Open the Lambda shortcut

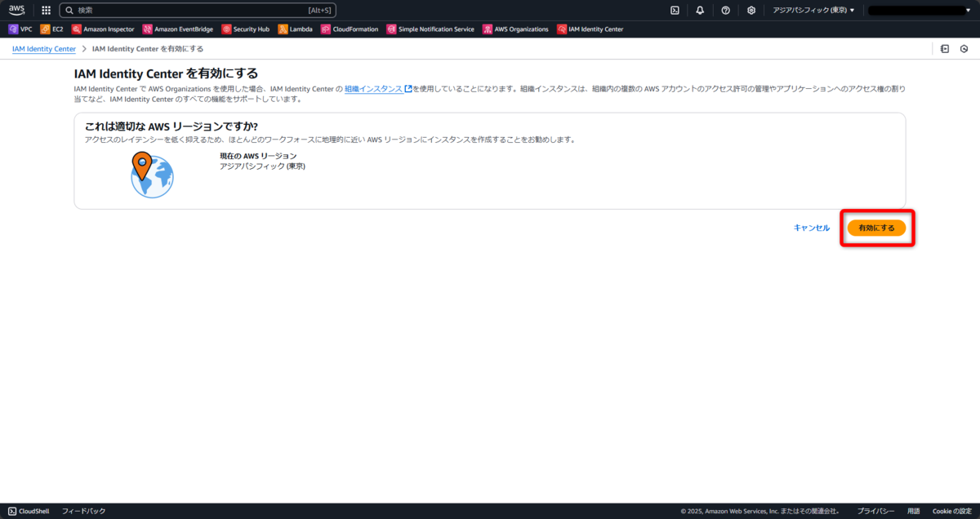(x=295, y=29)
